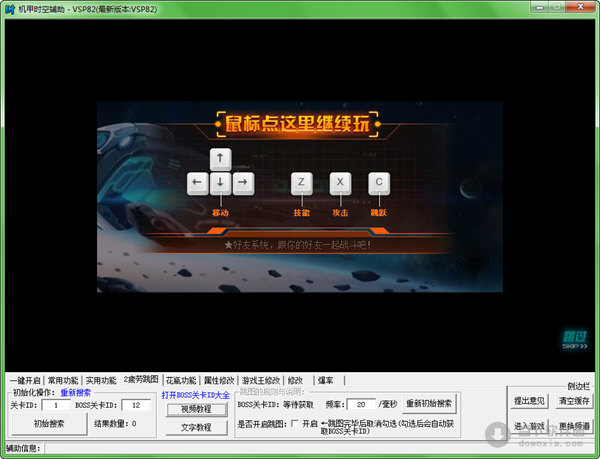The height and width of the screenshot is (459, 600).
Task: Click 鼠标点这里继续玩 banner to continue
Action: [x=297, y=124]
